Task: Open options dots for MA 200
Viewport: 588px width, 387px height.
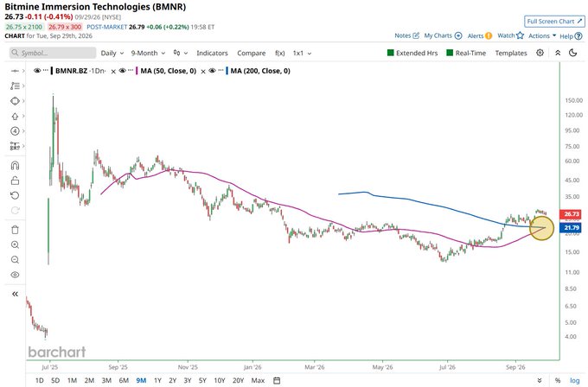Action: point(220,70)
